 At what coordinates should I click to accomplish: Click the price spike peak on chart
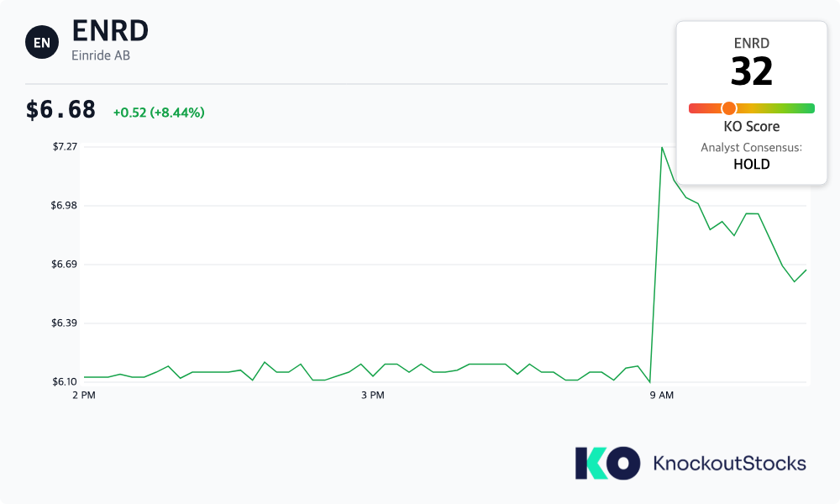(x=662, y=147)
